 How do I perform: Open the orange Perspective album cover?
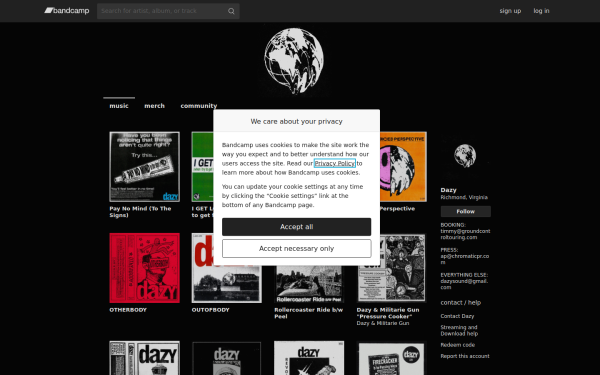(x=403, y=166)
